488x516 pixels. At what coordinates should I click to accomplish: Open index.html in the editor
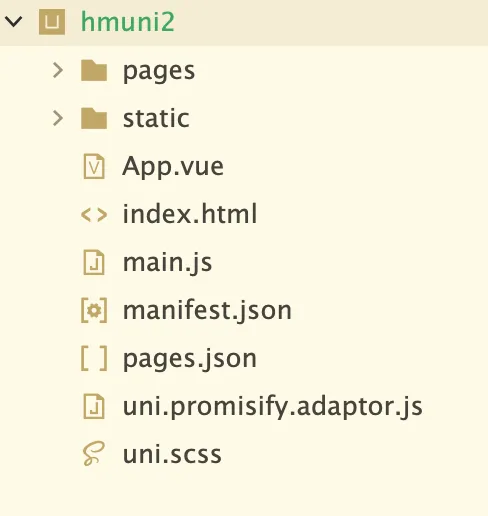coord(190,214)
